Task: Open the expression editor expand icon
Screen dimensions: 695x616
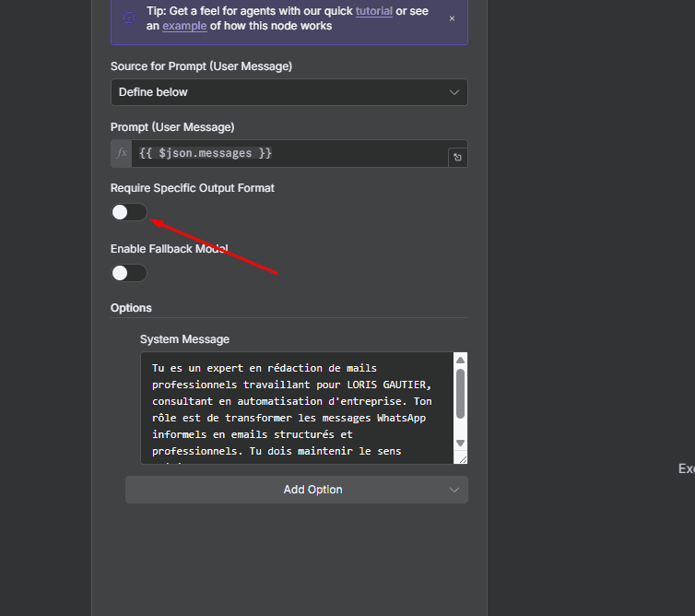Action: pos(457,158)
